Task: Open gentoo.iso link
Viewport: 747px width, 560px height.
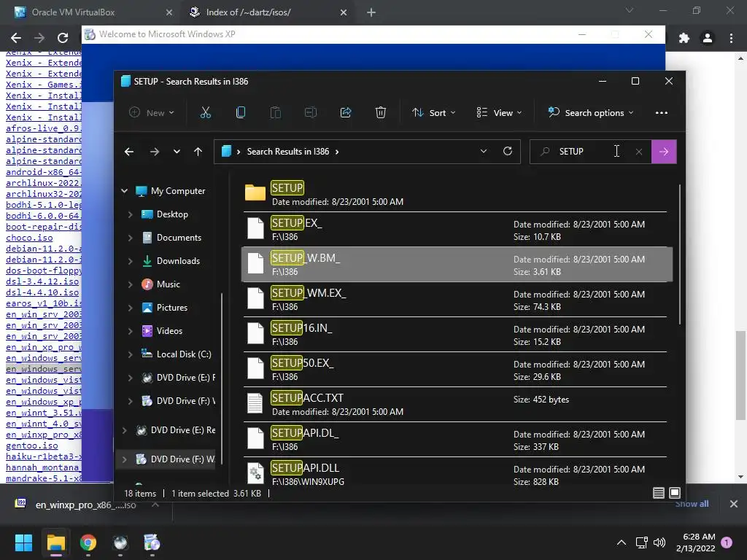Action: [x=32, y=446]
